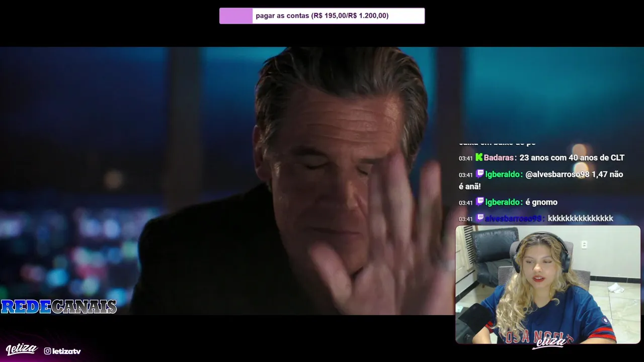Click the Twitch badge next to alvesbarroso98
The width and height of the screenshot is (644, 362).
coord(479,218)
